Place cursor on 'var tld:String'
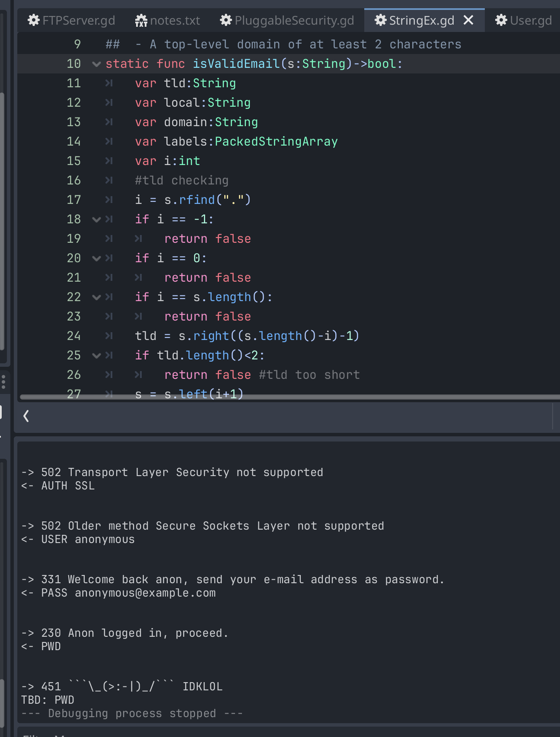560x737 pixels. point(185,83)
